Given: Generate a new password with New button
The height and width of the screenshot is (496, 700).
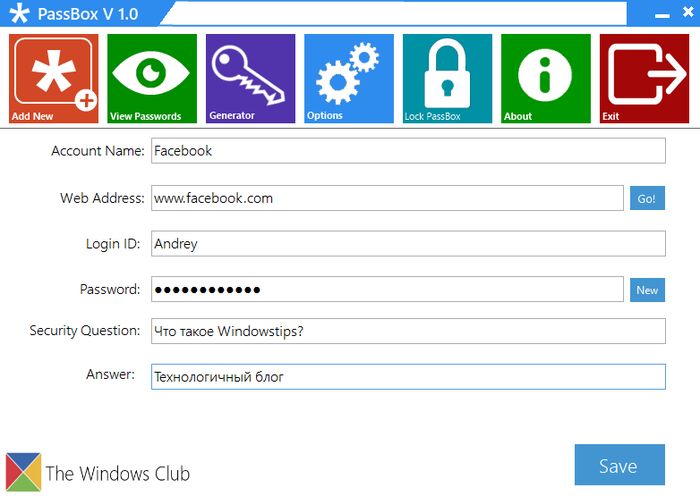Looking at the screenshot, I should pos(647,290).
